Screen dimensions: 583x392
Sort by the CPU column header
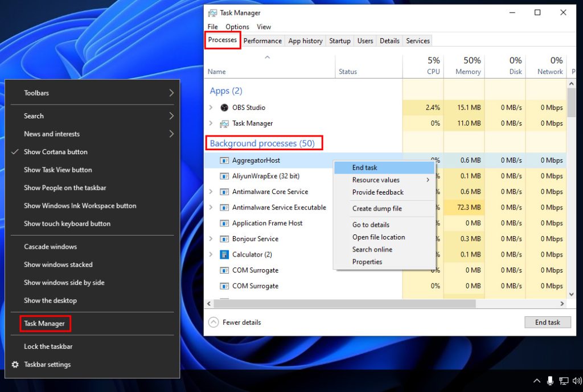coord(423,66)
